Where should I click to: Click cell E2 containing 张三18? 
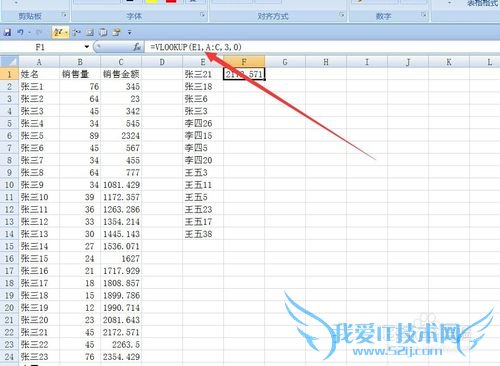[x=203, y=87]
